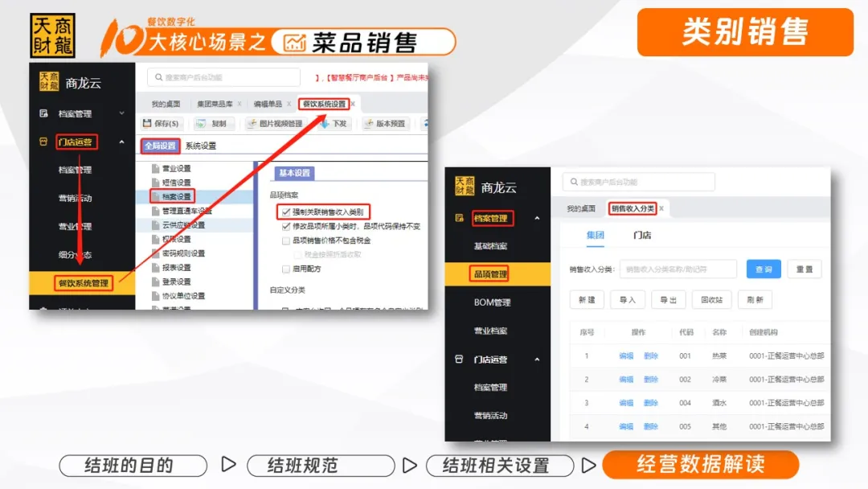Viewport: 868px width, 489px height.
Task: Click the 导入 button
Action: coord(628,300)
